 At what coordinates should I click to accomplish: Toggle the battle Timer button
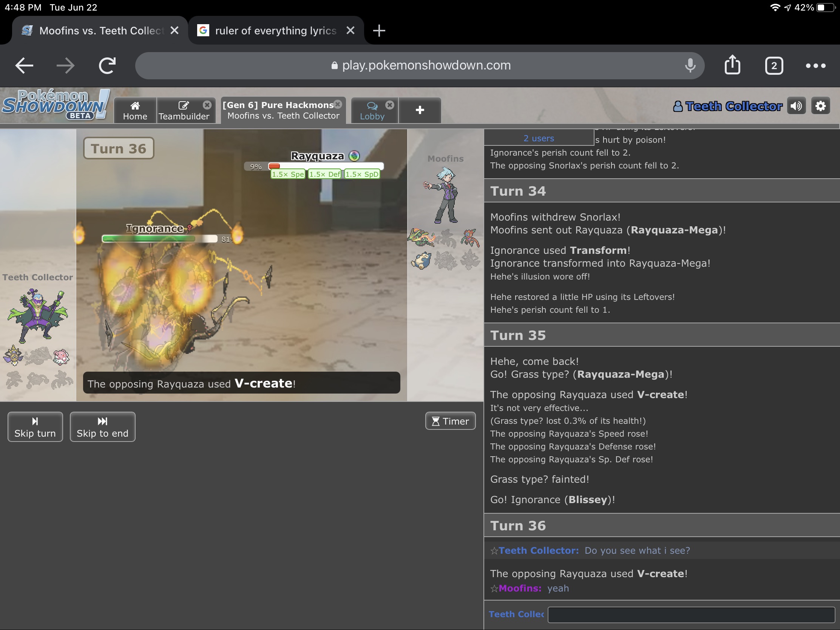tap(450, 421)
